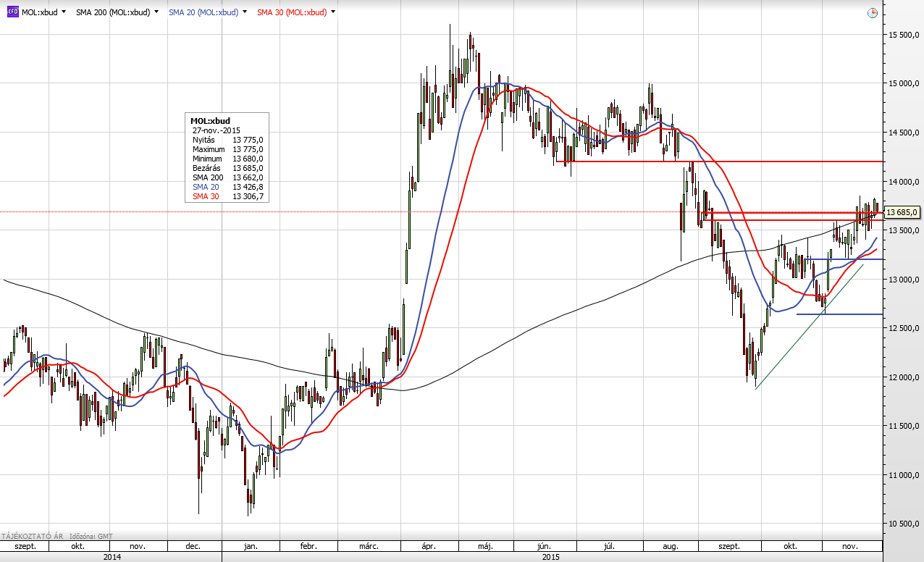Click the Maximum row in data box
The width and height of the screenshot is (924, 562).
[228, 149]
